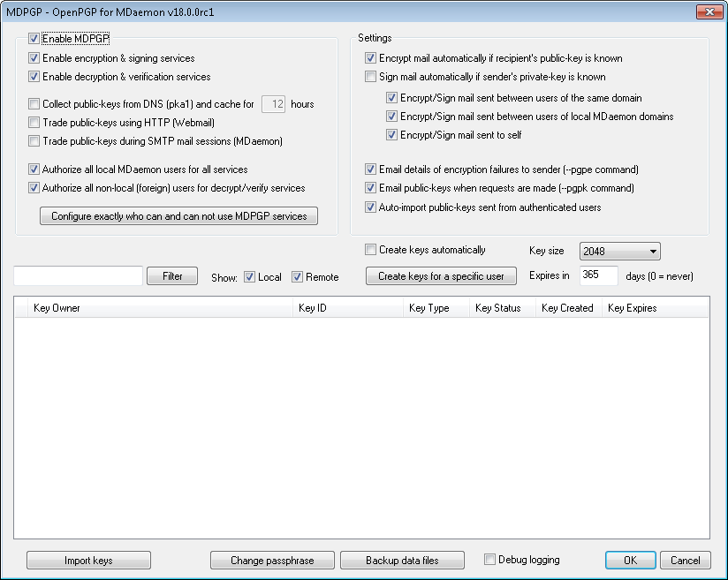Toggle Email details of encryption failures
This screenshot has height=580, width=728.
370,169
